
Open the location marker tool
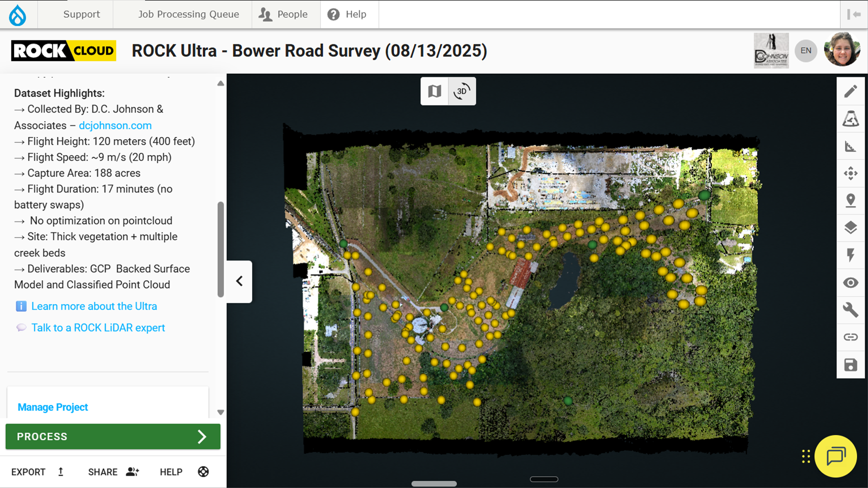[851, 201]
